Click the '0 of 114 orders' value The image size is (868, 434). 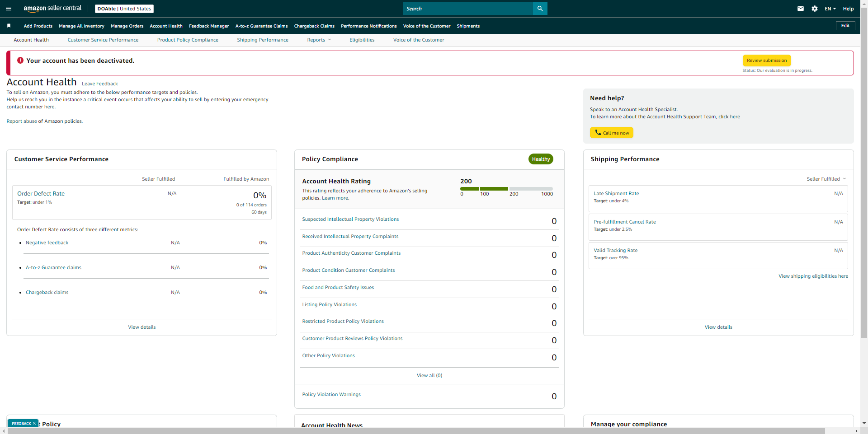coord(251,205)
